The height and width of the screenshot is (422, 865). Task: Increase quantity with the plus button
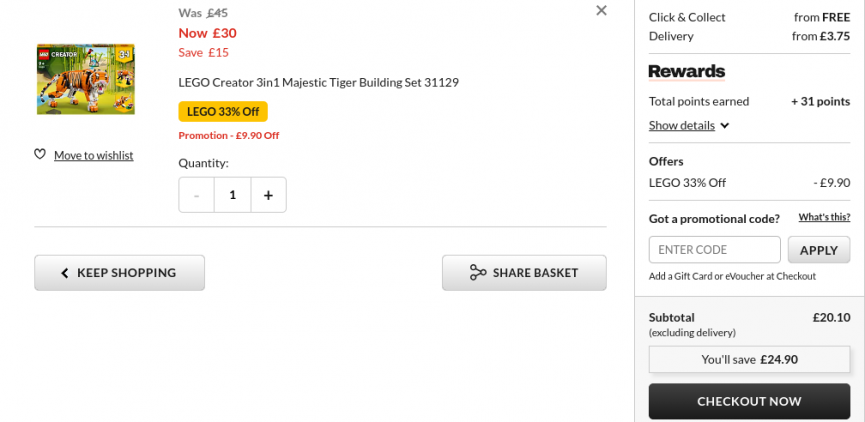point(268,195)
